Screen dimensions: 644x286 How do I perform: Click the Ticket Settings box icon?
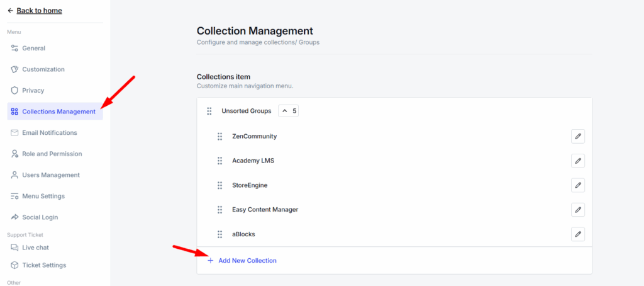point(15,265)
